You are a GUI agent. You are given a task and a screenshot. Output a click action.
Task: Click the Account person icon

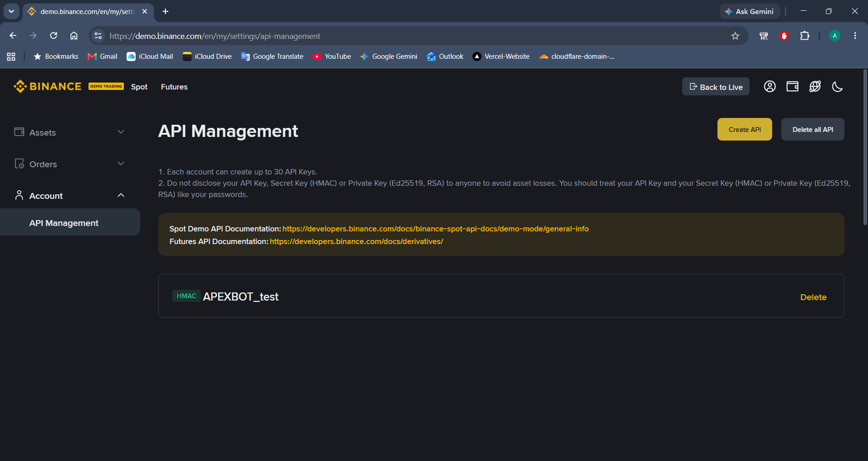(x=19, y=195)
